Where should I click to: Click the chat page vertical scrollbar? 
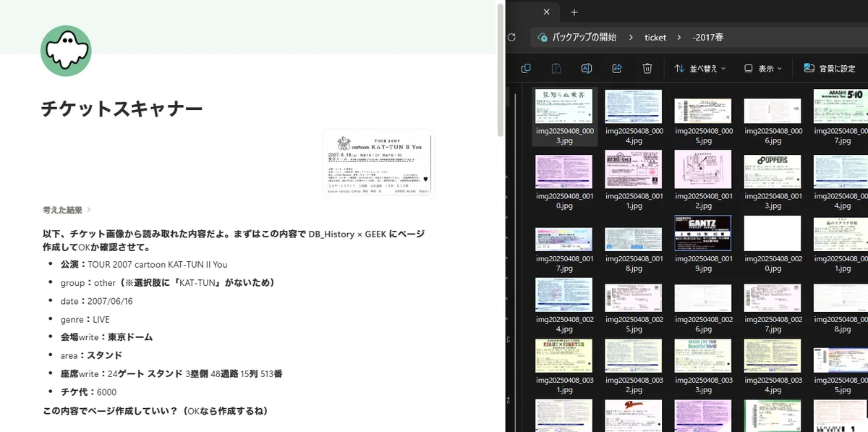tap(501, 69)
